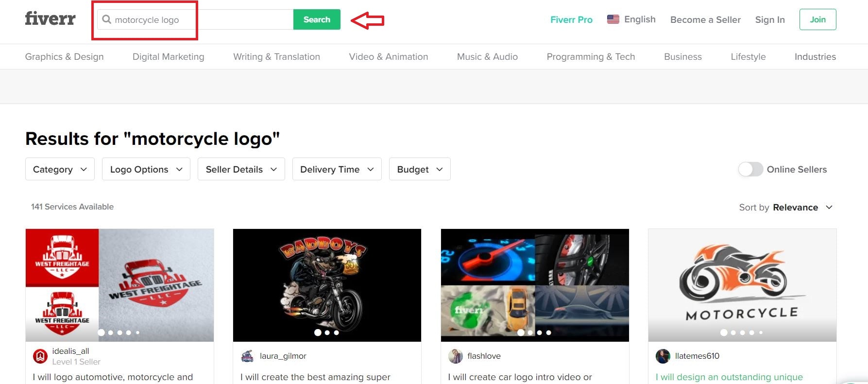Open gig 'I will design an outstanding unique'
This screenshot has height=384, width=868.
(x=729, y=377)
